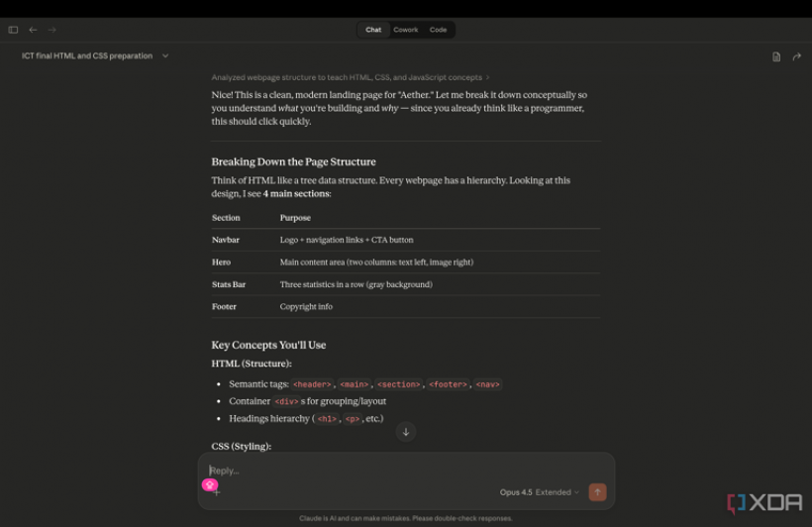Click the "Breaking Down the Page Structure" heading
This screenshot has height=527, width=812.
293,161
